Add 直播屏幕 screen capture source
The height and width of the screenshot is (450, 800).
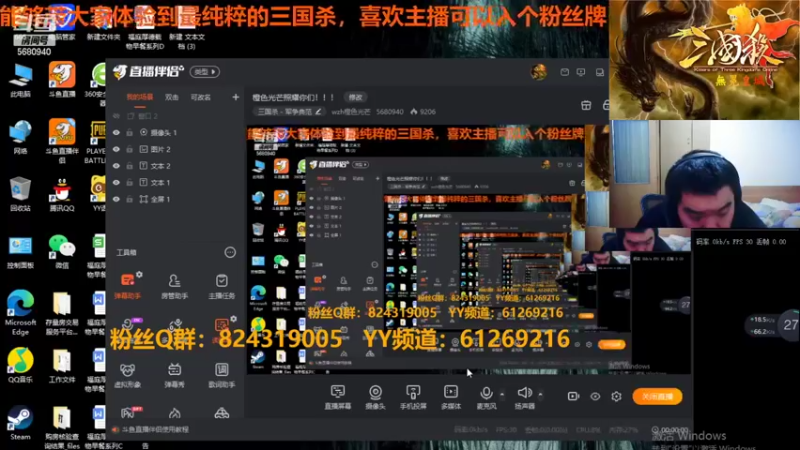pos(338,397)
